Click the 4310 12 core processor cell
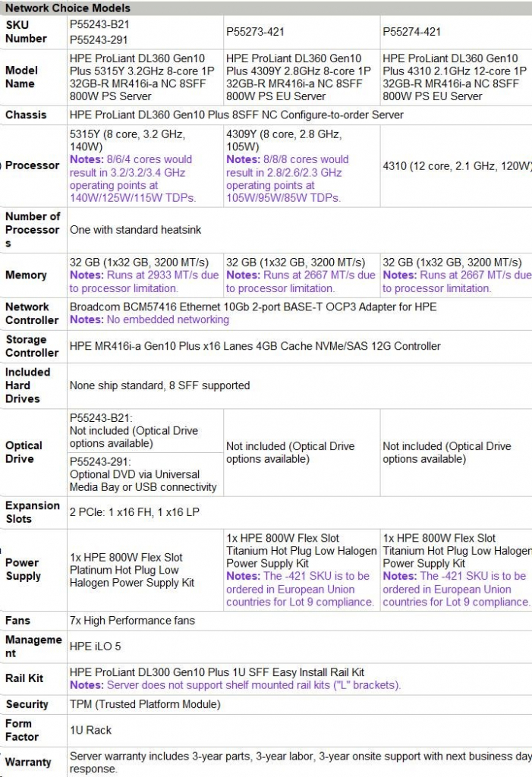This screenshot has width=532, height=777. click(457, 165)
